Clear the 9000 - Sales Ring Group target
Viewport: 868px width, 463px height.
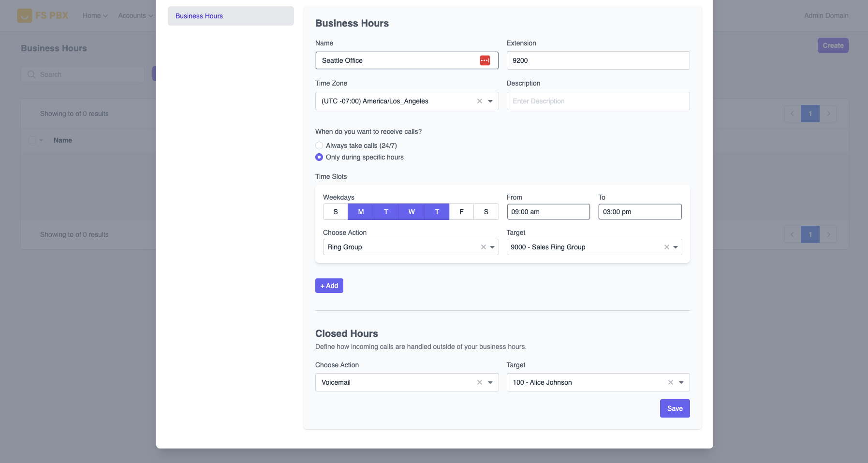pos(666,247)
